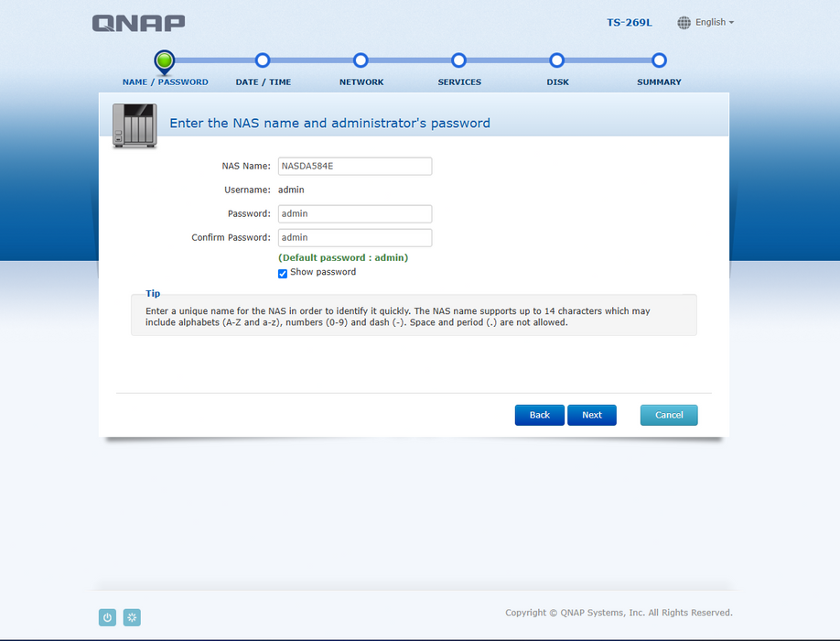Viewport: 840px width, 641px height.
Task: Click the globe language icon
Action: [x=684, y=23]
